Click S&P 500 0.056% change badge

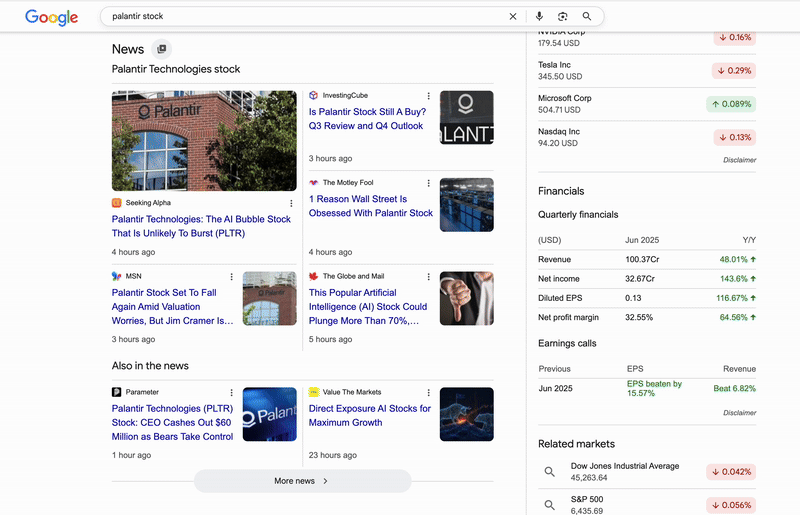(731, 505)
